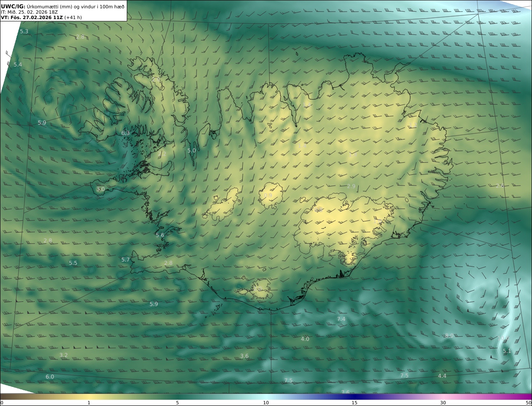Viewport: 532px width, 406px height.
Task: Select the initial time line 'IT: Mið. 25. 02. 2026 18Z'
Action: coord(29,12)
